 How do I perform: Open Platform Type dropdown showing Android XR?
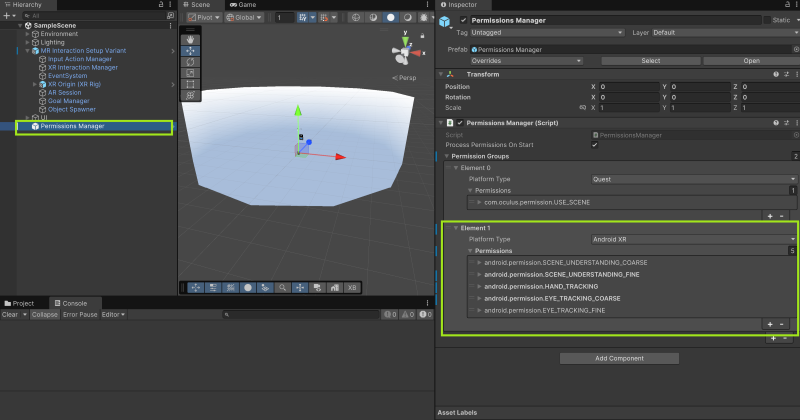click(694, 239)
